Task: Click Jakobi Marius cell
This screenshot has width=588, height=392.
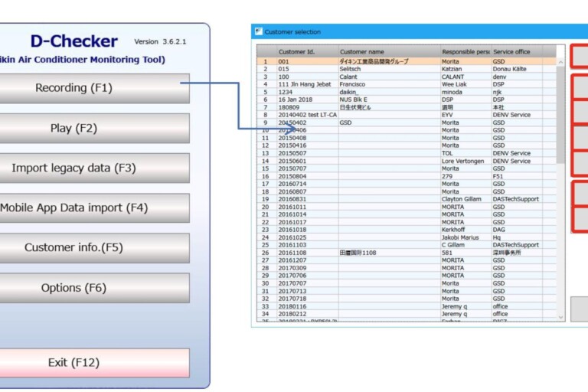Action: (465, 237)
